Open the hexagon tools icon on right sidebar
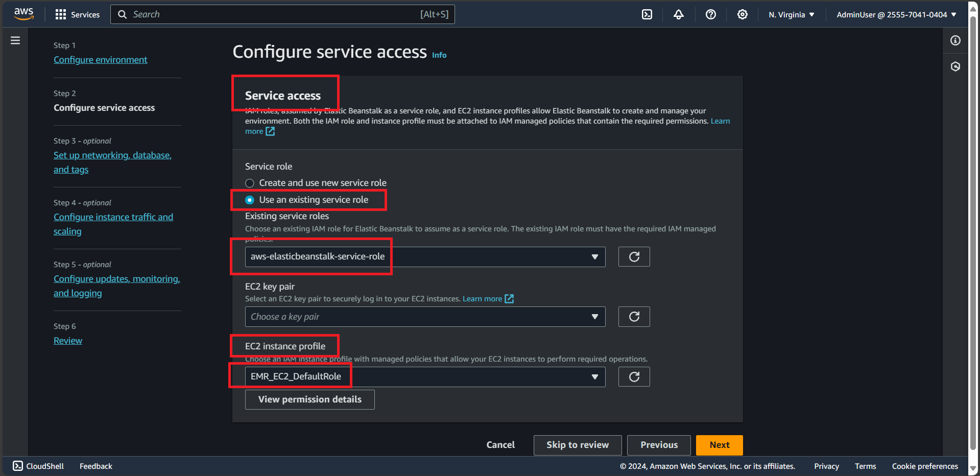 click(955, 66)
